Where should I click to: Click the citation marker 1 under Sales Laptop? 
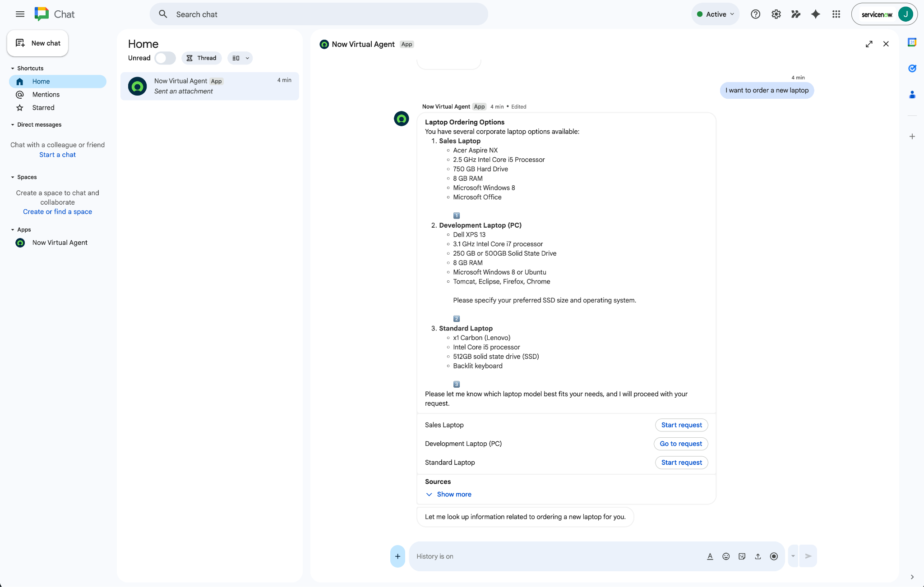coord(457,216)
